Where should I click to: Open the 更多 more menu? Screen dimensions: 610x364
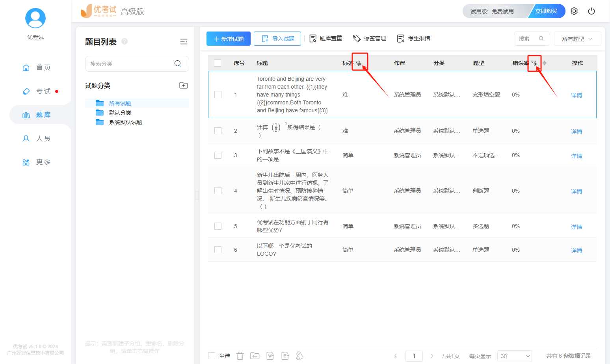tap(36, 162)
